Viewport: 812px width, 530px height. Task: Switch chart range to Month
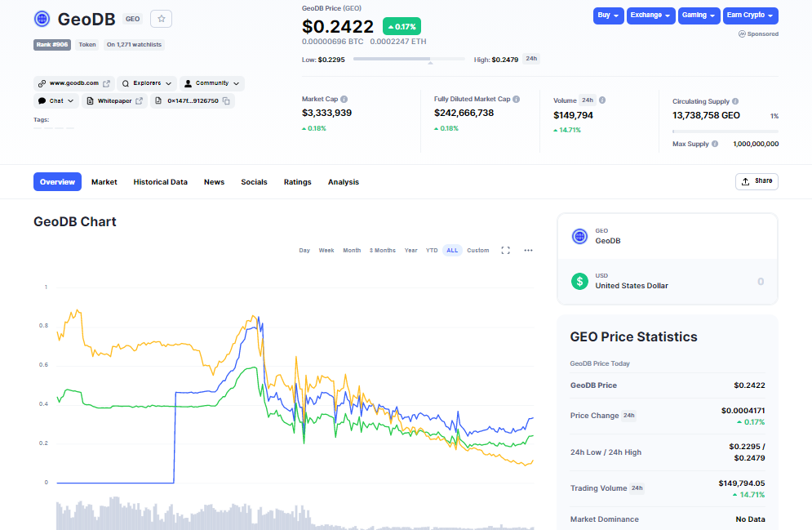352,250
